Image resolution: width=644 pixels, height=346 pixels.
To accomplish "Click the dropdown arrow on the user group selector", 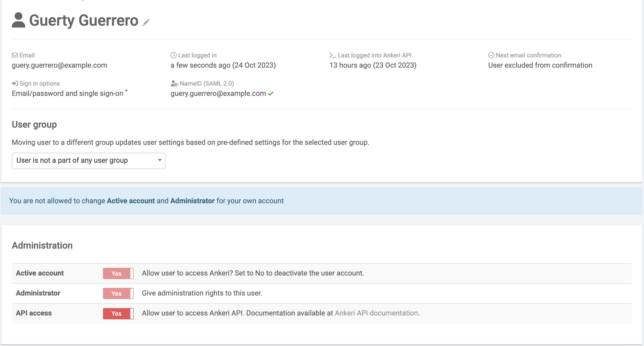I will click(159, 161).
